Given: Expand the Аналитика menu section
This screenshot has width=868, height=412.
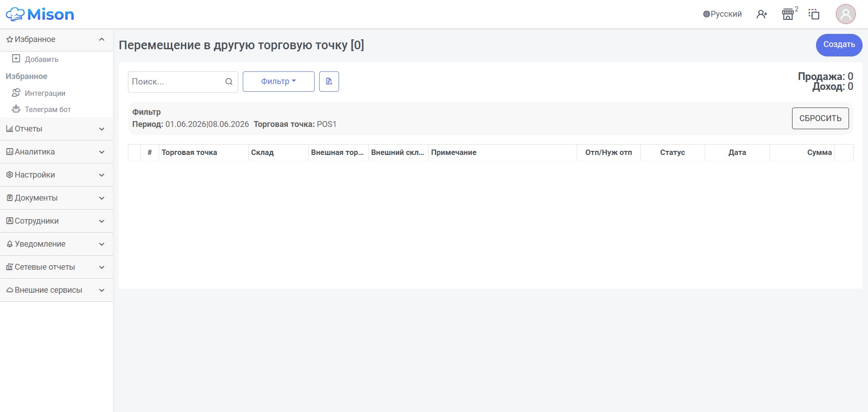Looking at the screenshot, I should [x=57, y=152].
